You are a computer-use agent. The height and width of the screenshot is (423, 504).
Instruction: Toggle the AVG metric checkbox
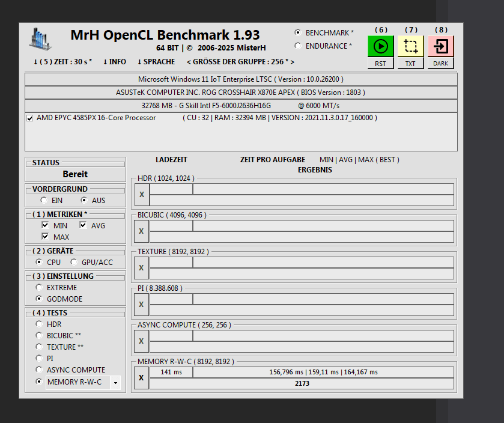click(x=83, y=225)
